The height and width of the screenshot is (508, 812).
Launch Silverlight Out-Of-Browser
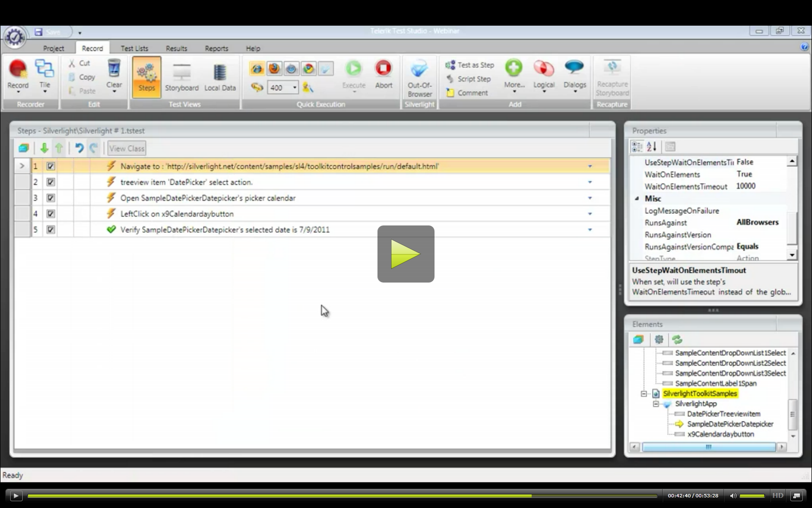click(x=420, y=78)
